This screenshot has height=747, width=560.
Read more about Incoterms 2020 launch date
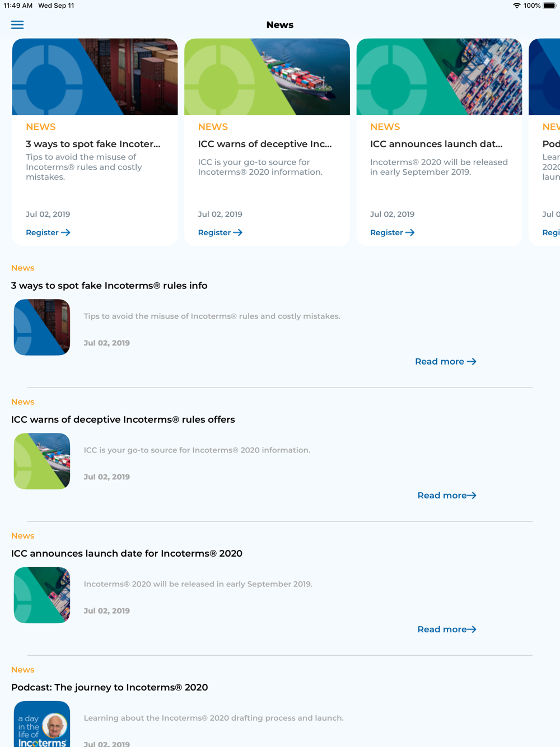[447, 629]
